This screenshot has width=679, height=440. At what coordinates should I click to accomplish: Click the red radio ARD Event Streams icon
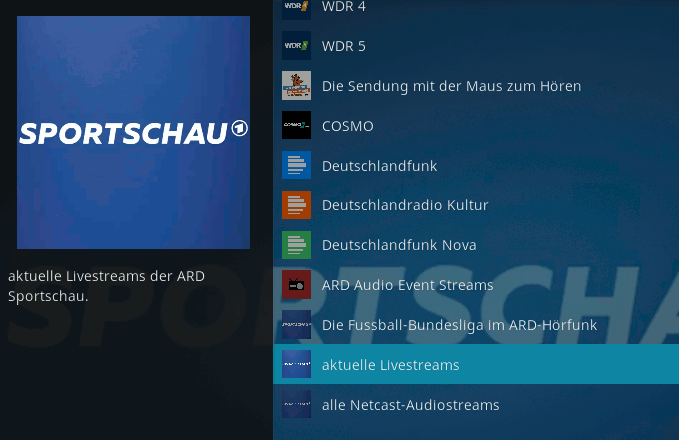coord(296,285)
